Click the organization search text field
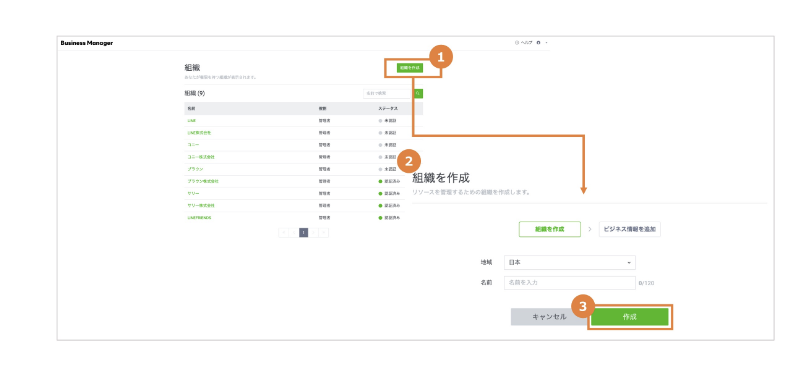Viewport: 800px width, 376px height. [x=388, y=94]
